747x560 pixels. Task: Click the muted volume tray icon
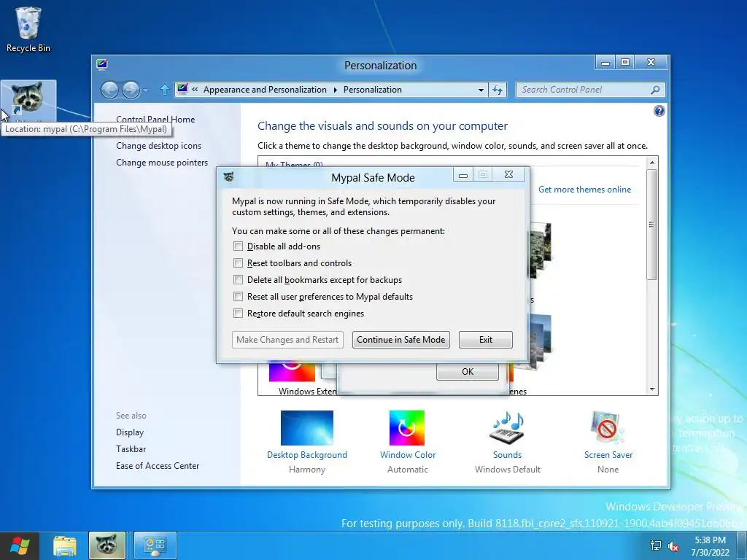tap(673, 545)
